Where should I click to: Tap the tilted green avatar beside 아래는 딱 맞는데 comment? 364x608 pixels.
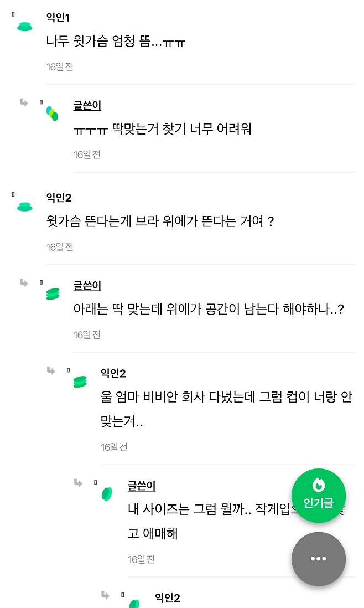53,292
